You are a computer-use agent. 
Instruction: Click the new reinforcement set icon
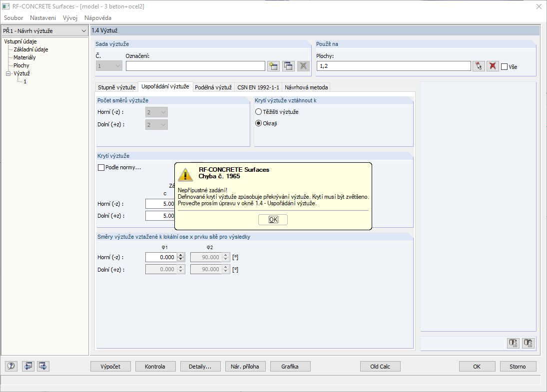click(273, 66)
